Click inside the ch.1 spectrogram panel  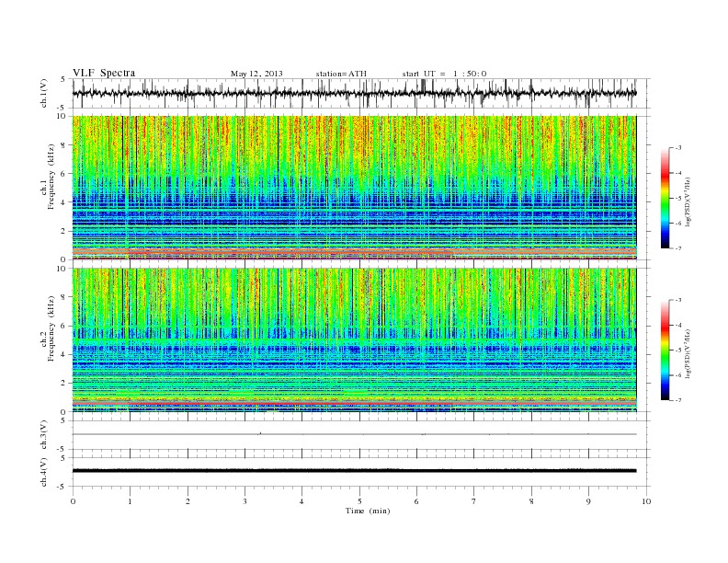point(354,188)
